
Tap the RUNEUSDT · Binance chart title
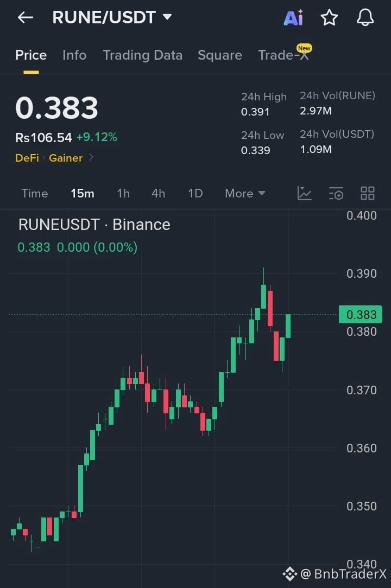[x=94, y=225]
